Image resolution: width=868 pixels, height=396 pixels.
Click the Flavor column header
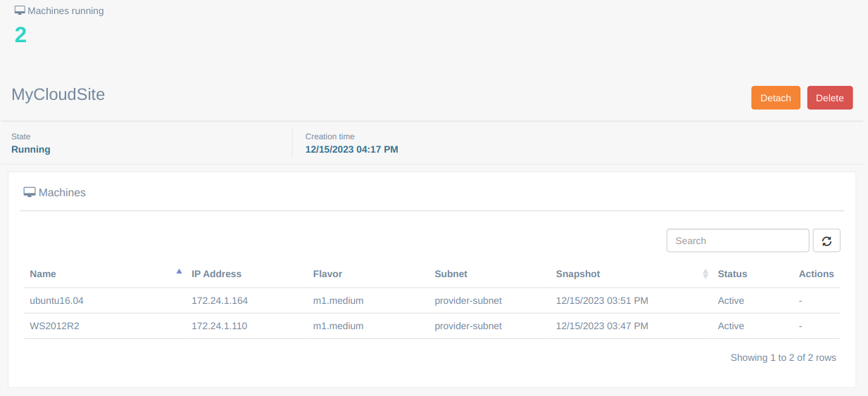[x=327, y=274]
